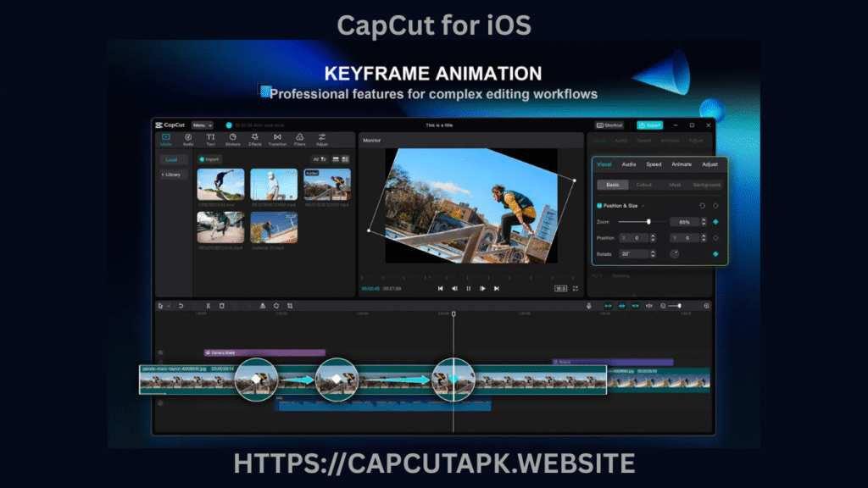Toggle the Position keyframe diamond
This screenshot has width=868, height=488.
(x=715, y=237)
